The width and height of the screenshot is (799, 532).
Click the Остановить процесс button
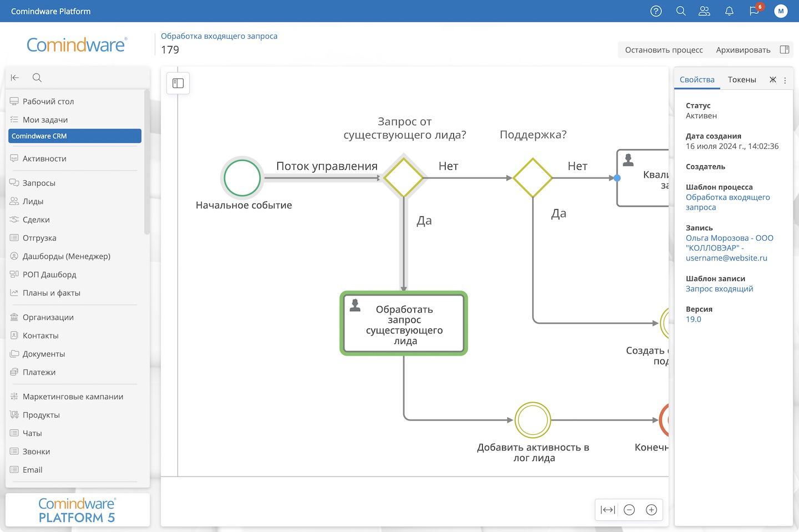click(664, 50)
